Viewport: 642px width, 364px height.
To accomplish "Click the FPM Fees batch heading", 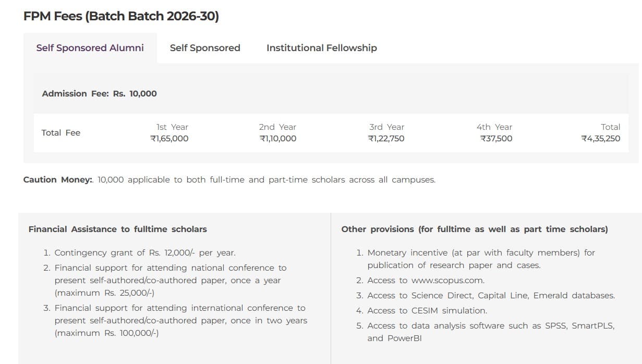I will (x=121, y=16).
